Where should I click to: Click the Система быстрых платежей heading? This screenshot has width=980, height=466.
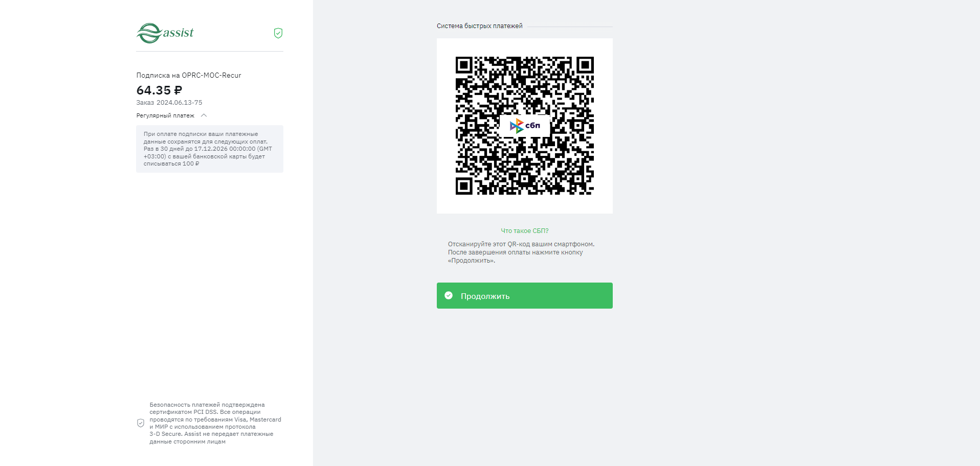pos(479,26)
